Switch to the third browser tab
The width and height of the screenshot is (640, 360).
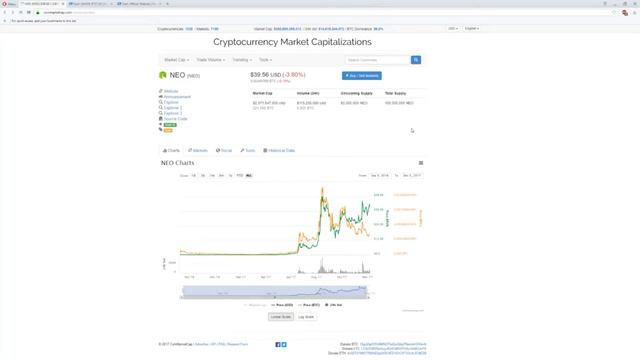(139, 4)
